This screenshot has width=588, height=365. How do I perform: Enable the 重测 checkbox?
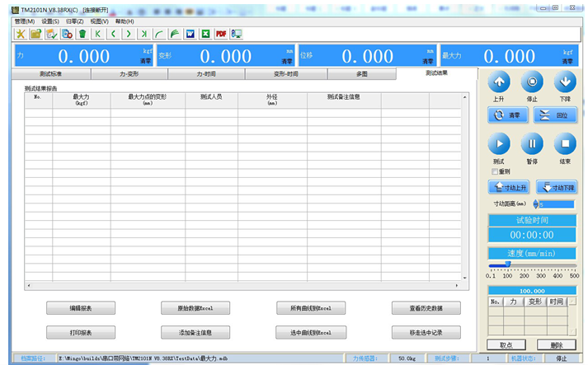pos(495,171)
